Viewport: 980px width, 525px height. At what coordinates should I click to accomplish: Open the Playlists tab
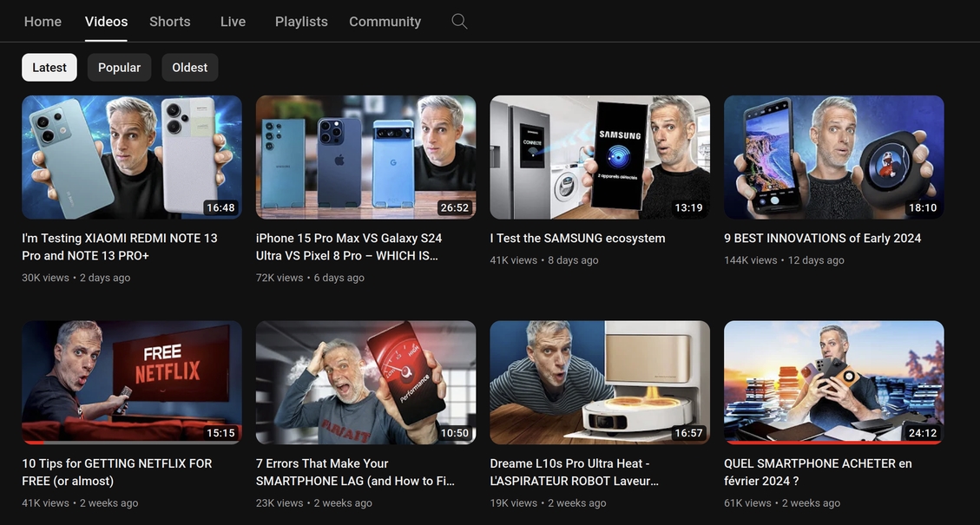point(301,22)
